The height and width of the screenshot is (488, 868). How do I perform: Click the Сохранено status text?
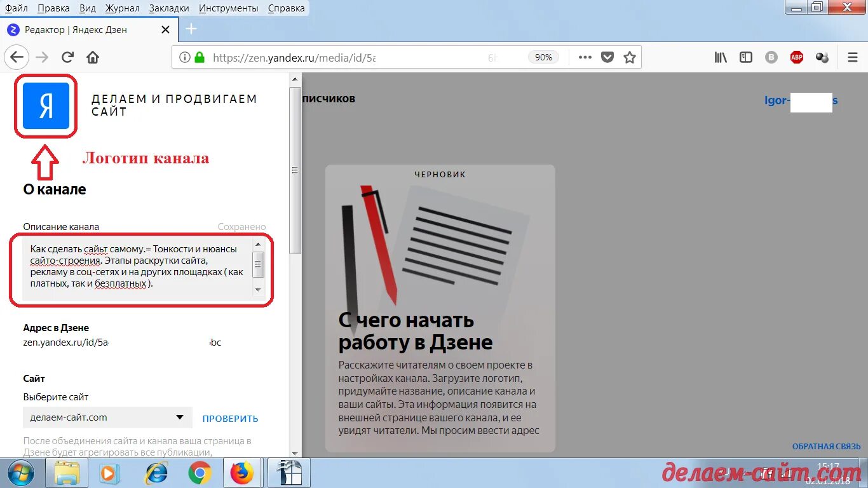click(242, 227)
